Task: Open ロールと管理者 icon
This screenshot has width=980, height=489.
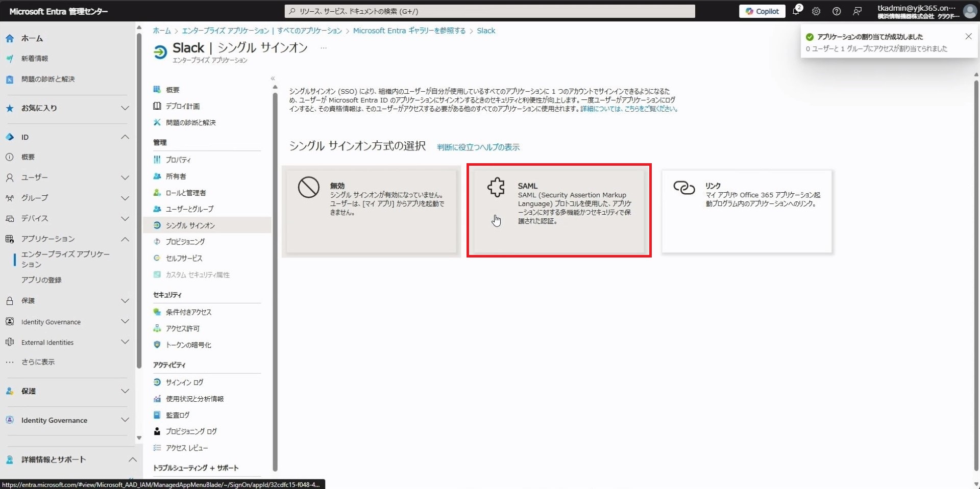Action: coord(157,193)
